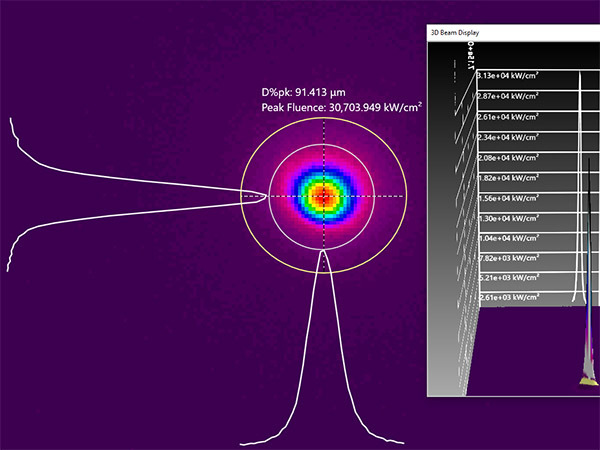This screenshot has width=600, height=450.
Task: Click the 2.61e+04 kW/cm² scale label
Action: (x=508, y=117)
